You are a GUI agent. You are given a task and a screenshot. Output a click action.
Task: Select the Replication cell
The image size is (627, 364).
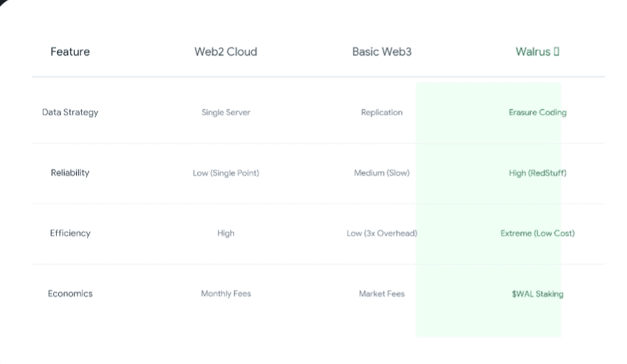[x=382, y=112]
